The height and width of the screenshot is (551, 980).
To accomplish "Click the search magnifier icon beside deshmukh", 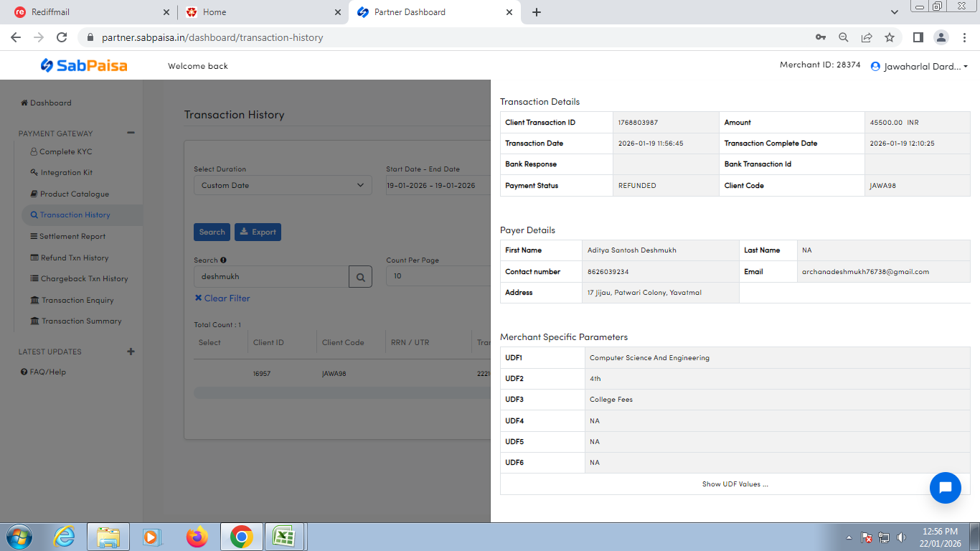I will pos(360,276).
